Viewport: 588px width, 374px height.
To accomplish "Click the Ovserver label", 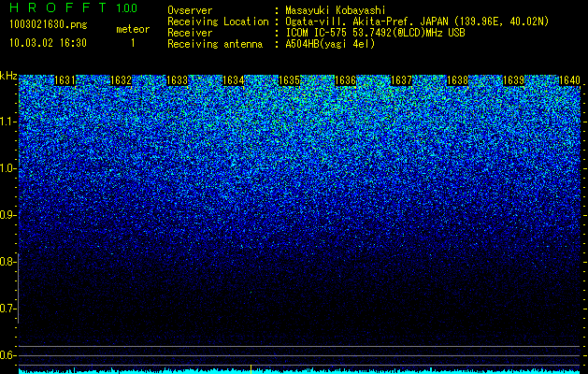I will pos(190,10).
